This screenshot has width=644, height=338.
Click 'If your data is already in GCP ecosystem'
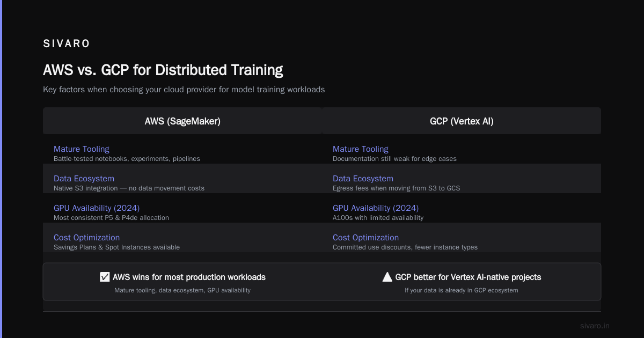[x=462, y=290]
